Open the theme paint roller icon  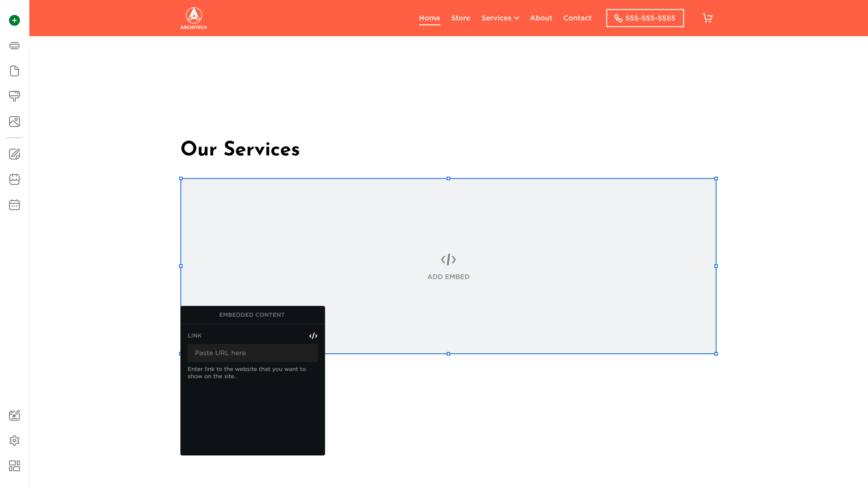tap(14, 96)
